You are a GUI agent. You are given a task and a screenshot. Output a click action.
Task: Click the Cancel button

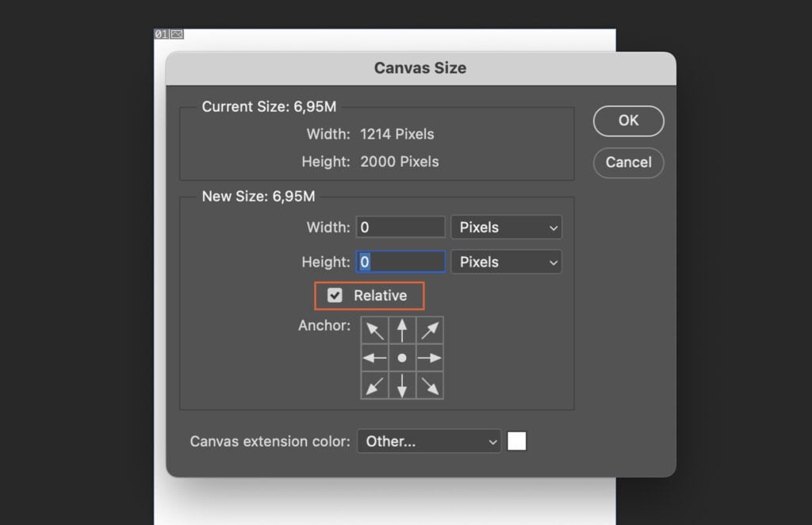click(628, 163)
